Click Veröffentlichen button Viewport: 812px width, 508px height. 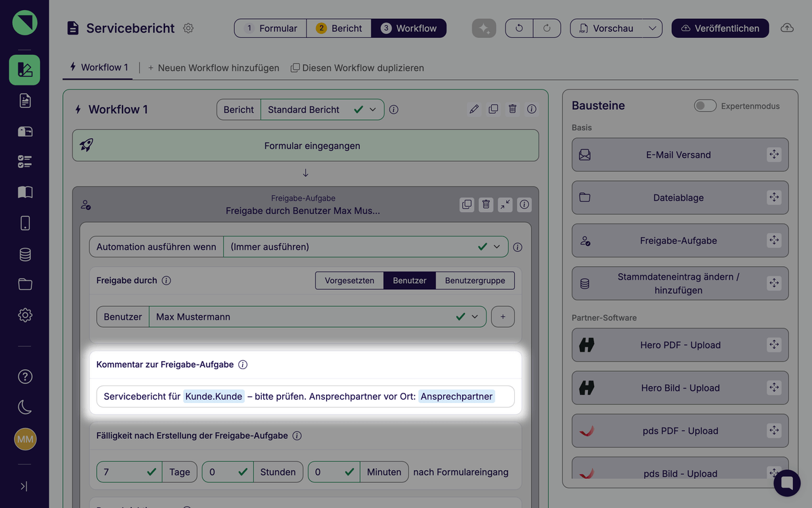720,28
